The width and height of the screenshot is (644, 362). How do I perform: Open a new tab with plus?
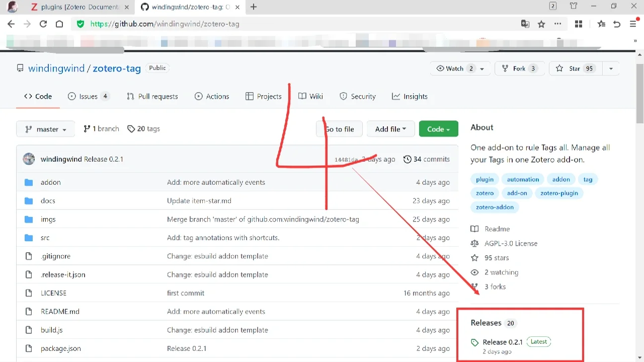tap(254, 7)
